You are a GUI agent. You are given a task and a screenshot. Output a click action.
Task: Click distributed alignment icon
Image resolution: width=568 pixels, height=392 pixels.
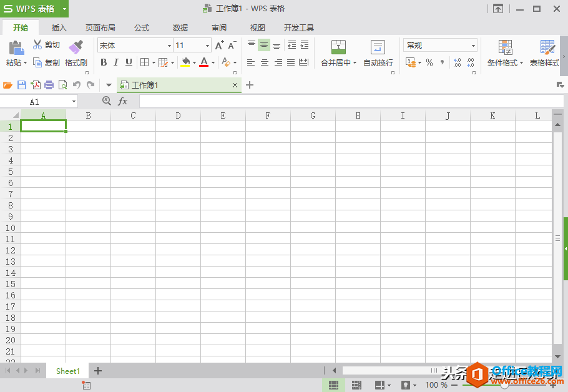tap(304, 62)
